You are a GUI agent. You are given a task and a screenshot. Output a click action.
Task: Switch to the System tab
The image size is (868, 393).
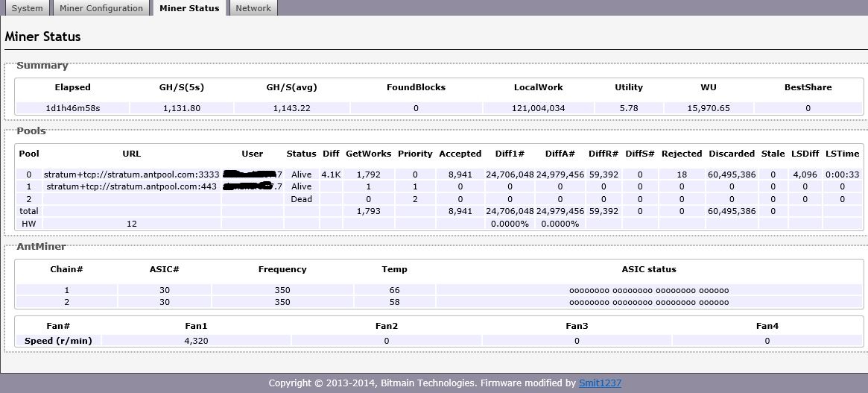point(28,8)
